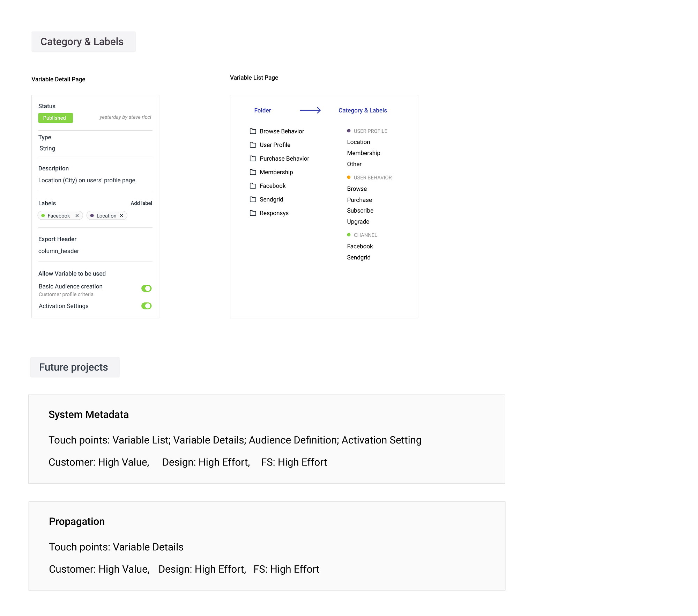Disable the Activation Settings toggle
The width and height of the screenshot is (698, 616).
pyautogui.click(x=146, y=306)
